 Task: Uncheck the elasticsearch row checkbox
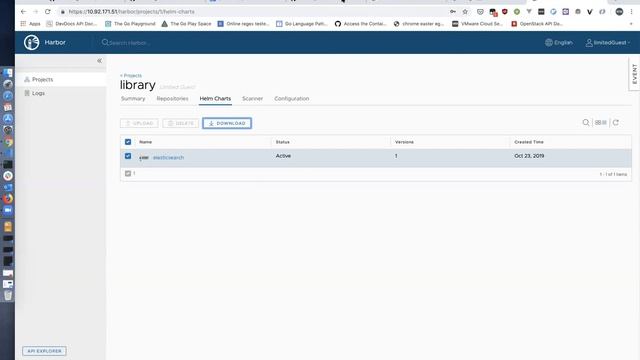pyautogui.click(x=128, y=156)
